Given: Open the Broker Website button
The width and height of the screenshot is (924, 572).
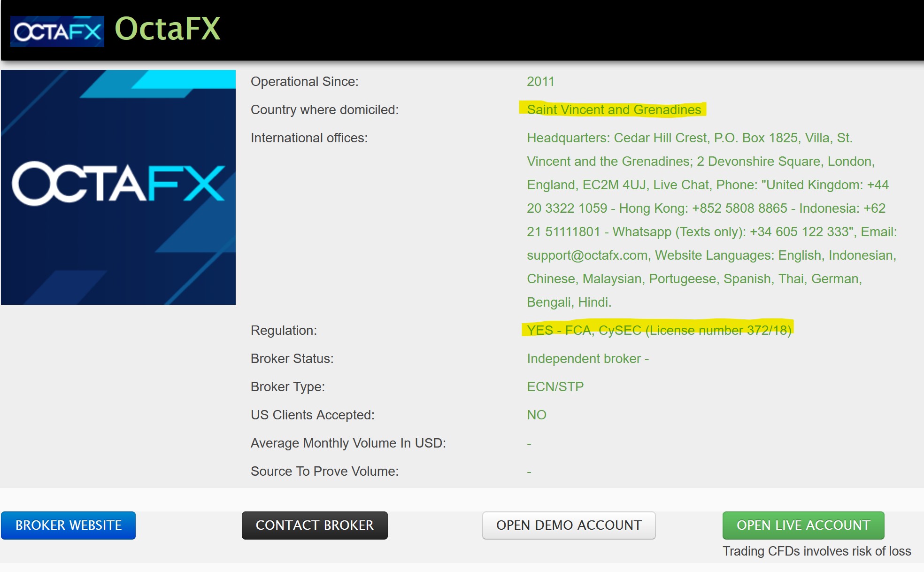Looking at the screenshot, I should [69, 525].
